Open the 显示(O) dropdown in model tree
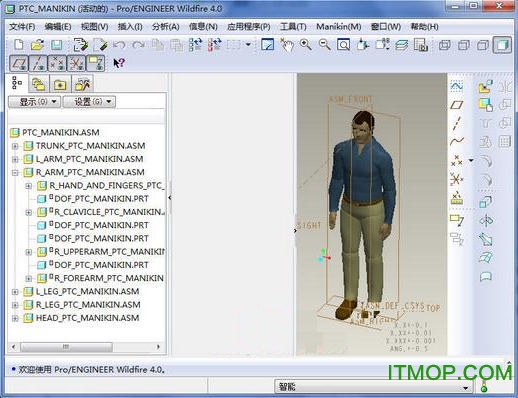Image resolution: width=518 pixels, height=398 pixels. 35,102
